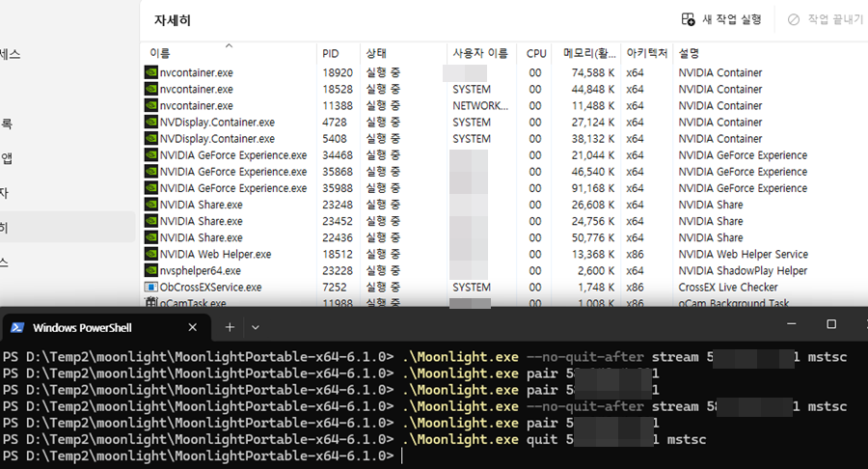
Task: Click the x86 cell in ObCrossEXService row
Action: [x=635, y=288]
